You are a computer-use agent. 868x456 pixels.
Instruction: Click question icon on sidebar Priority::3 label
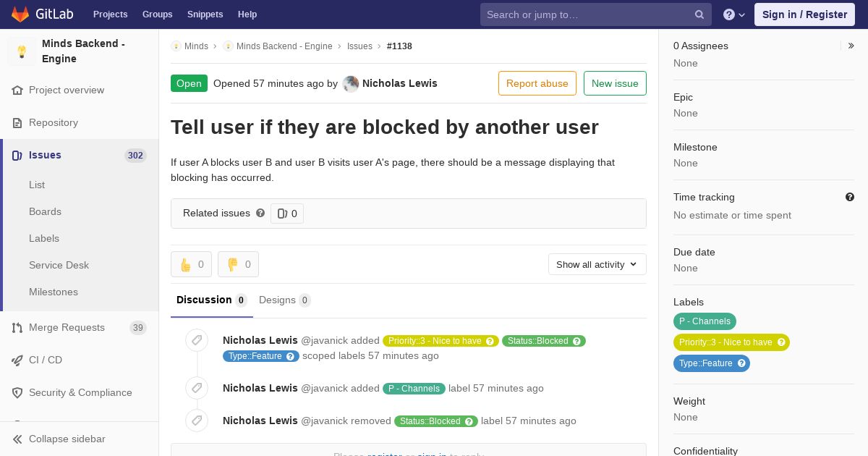(781, 342)
